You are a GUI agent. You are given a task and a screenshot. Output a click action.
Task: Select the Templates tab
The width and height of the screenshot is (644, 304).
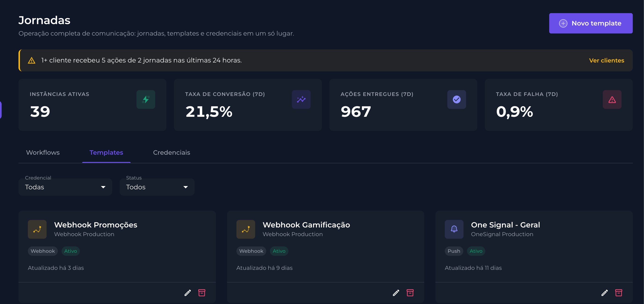(x=106, y=153)
